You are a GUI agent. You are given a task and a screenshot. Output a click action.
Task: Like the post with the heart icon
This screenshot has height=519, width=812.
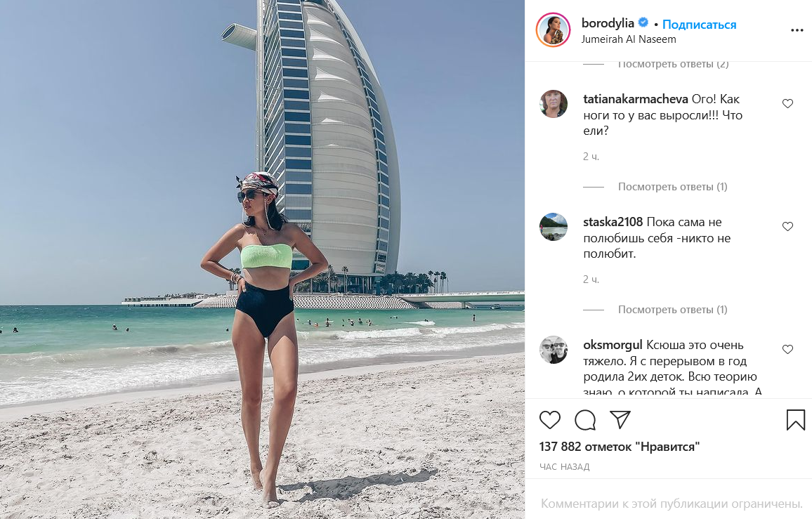(x=549, y=420)
